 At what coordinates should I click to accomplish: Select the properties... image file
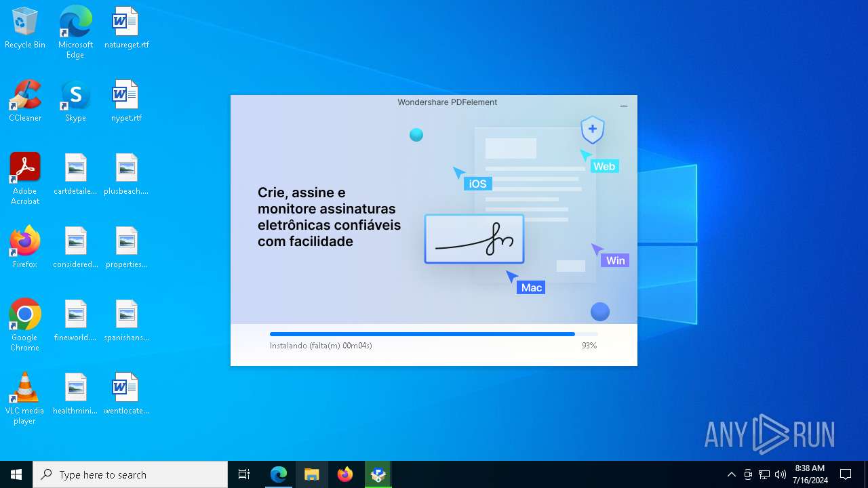[x=126, y=247]
